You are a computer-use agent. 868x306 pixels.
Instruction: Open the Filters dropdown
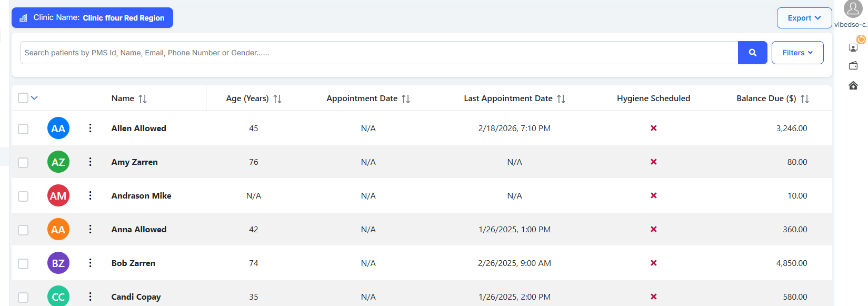tap(797, 53)
